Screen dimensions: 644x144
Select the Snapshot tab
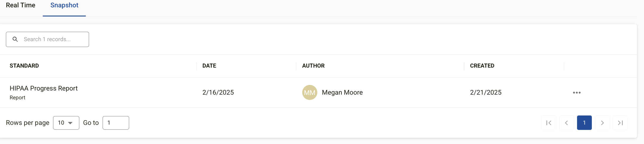64,5
